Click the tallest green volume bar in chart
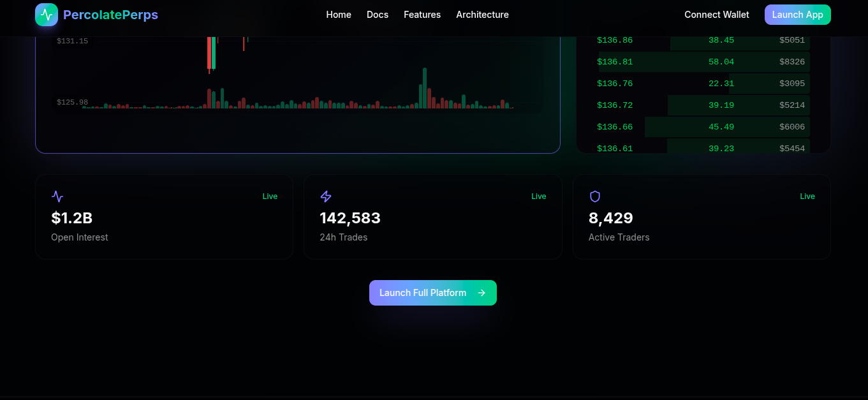Image resolution: width=868 pixels, height=400 pixels. pyautogui.click(x=425, y=88)
